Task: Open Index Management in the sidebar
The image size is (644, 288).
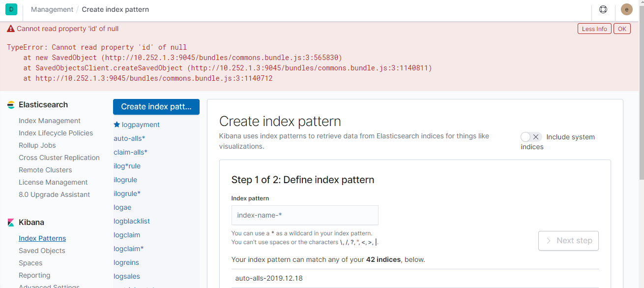Action: [50, 121]
